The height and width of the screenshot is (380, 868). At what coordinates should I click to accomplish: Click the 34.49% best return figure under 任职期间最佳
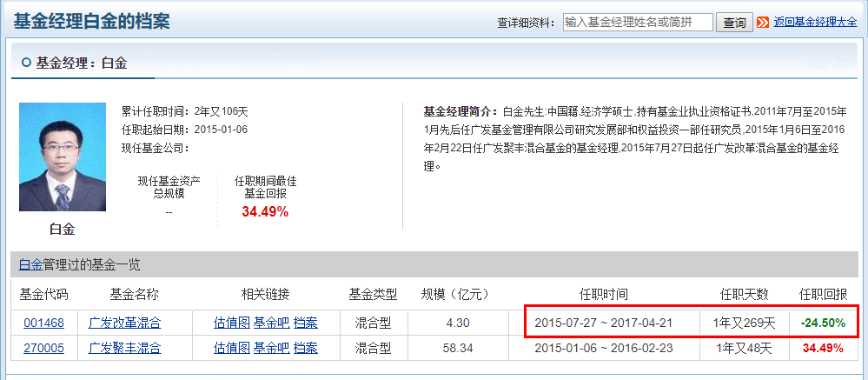coord(265,211)
